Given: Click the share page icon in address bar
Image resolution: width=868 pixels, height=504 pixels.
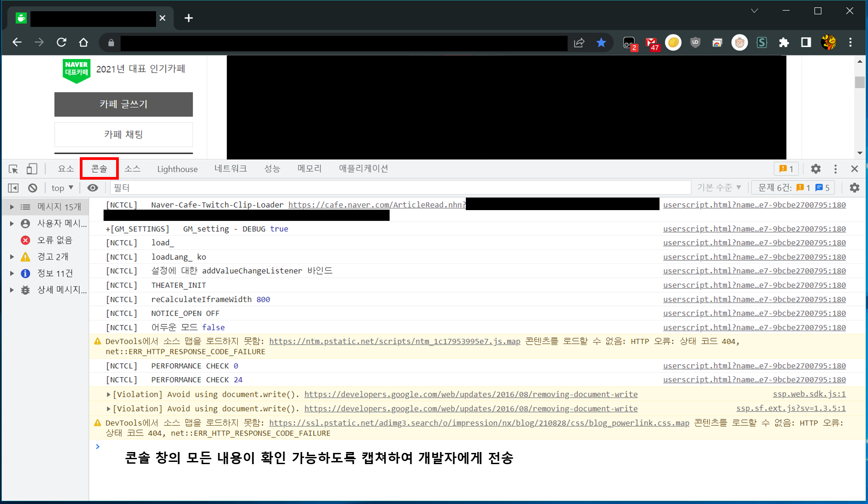Looking at the screenshot, I should pos(579,43).
